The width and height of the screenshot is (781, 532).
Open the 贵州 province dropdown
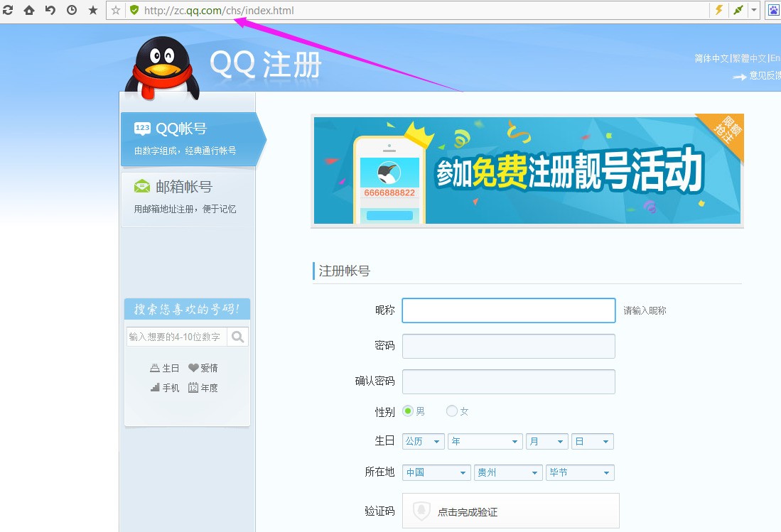pyautogui.click(x=508, y=473)
